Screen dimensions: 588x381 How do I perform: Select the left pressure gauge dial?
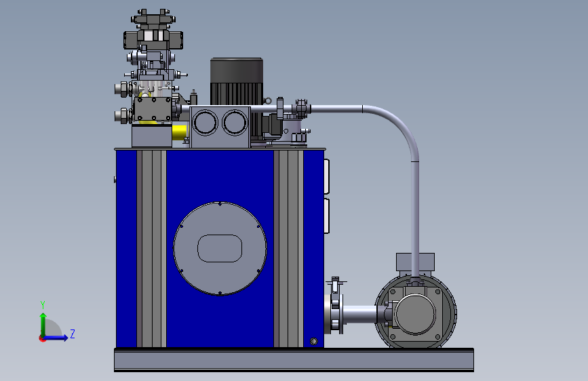(205, 123)
